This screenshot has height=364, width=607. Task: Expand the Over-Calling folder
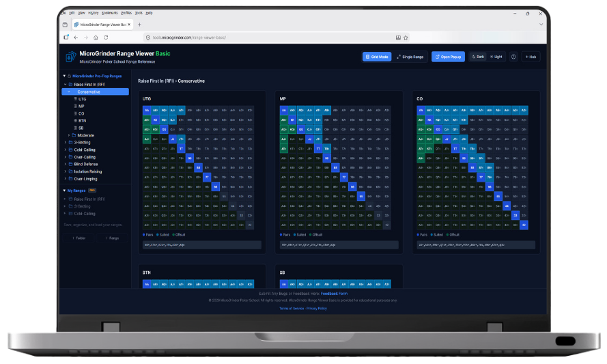click(x=65, y=157)
